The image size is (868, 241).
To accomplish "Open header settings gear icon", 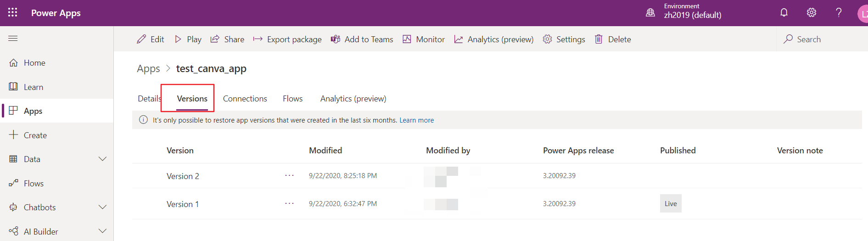I will click(812, 12).
